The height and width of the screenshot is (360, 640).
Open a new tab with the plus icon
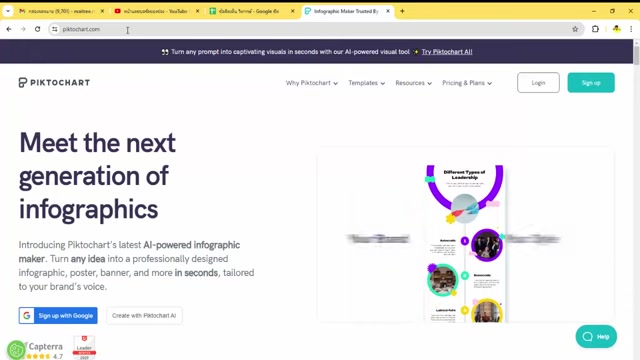click(402, 11)
